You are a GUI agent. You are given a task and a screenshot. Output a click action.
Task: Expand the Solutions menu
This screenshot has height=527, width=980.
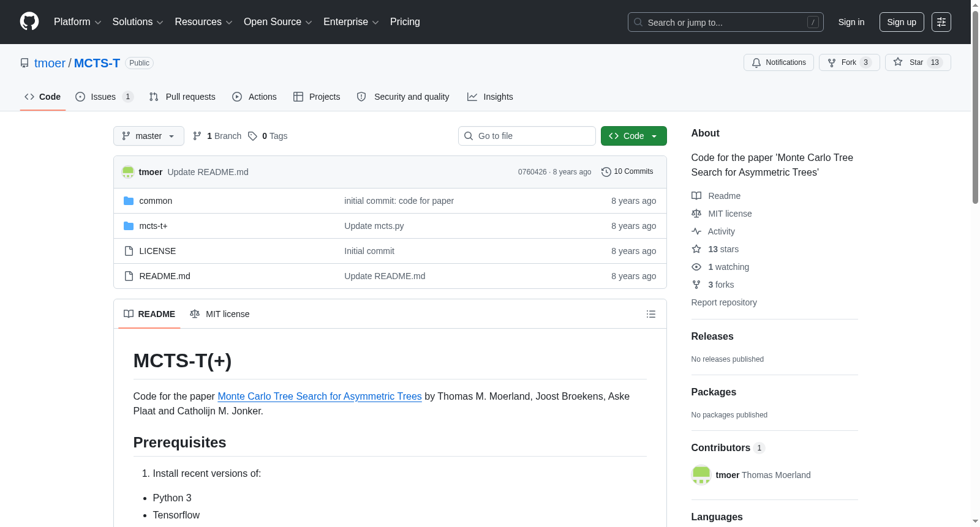point(138,22)
